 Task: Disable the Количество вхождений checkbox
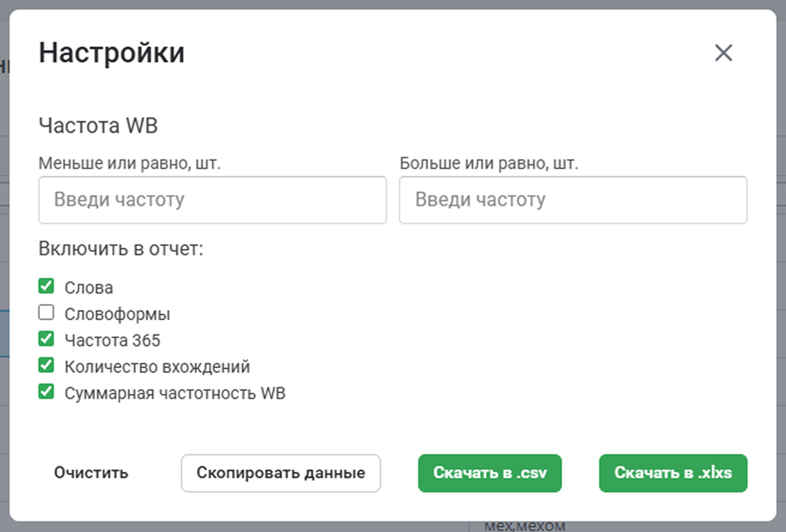[x=46, y=365]
